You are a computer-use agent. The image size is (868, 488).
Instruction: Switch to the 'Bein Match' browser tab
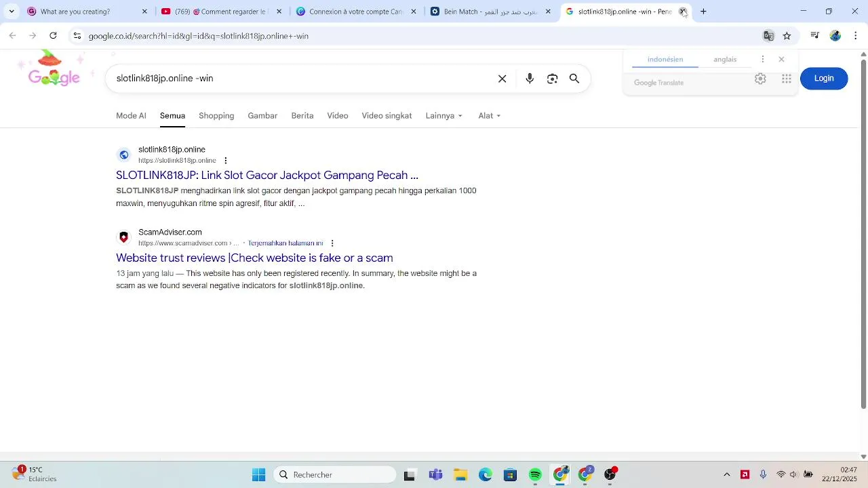coord(492,12)
